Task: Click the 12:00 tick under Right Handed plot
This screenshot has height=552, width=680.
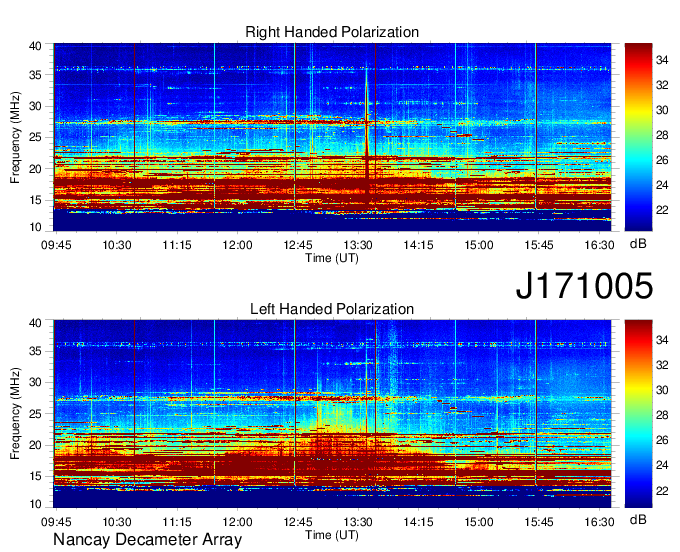Action: (237, 245)
